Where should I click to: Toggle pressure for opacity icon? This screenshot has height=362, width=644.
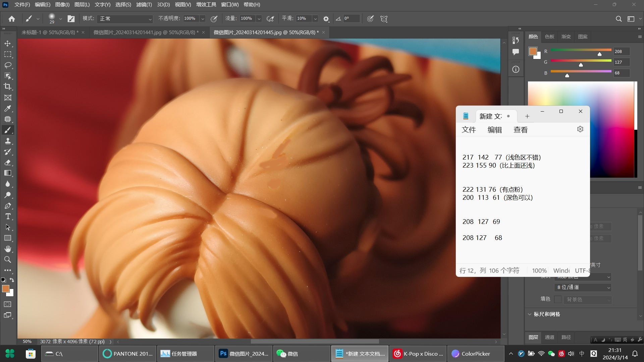(x=214, y=19)
